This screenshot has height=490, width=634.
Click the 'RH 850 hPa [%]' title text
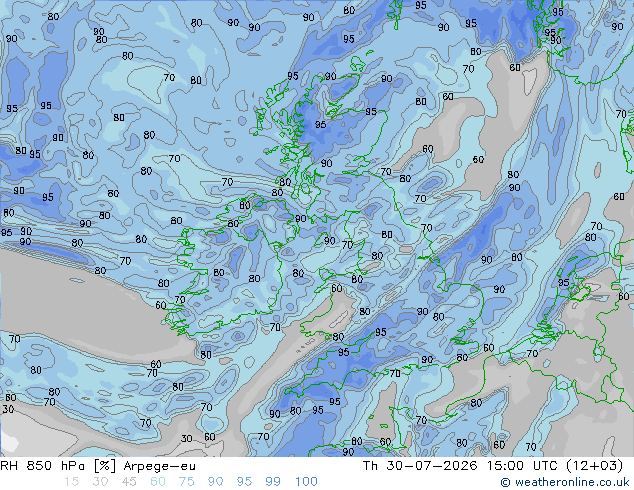point(58,466)
